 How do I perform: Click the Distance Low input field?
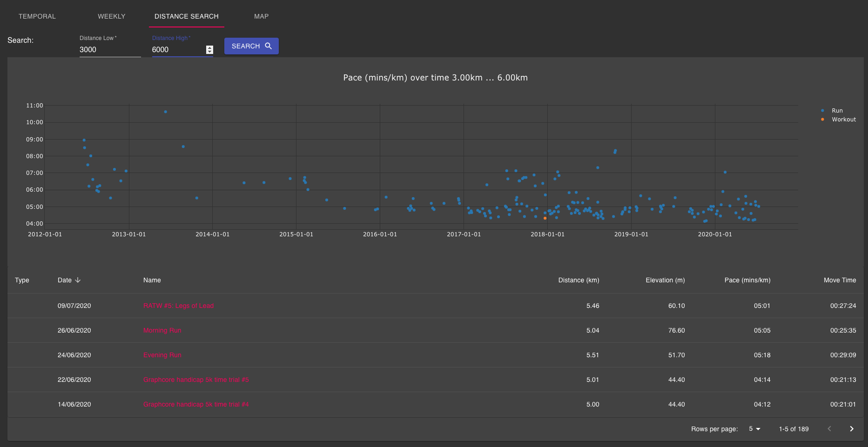click(x=109, y=50)
